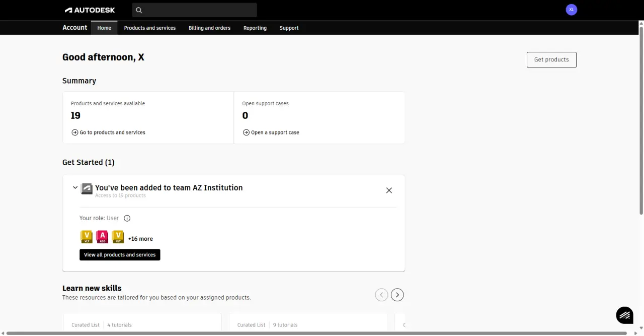Open Products and services menu
The width and height of the screenshot is (644, 336).
click(150, 28)
